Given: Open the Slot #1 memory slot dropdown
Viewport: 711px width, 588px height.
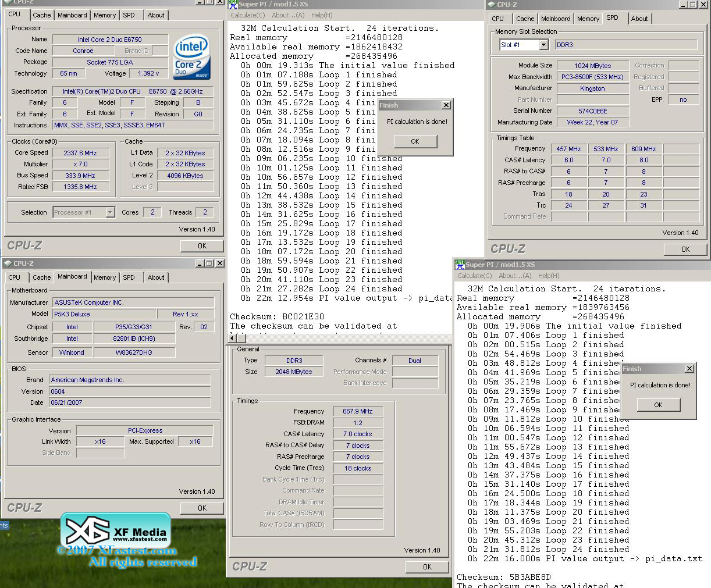Looking at the screenshot, I should click(x=543, y=45).
